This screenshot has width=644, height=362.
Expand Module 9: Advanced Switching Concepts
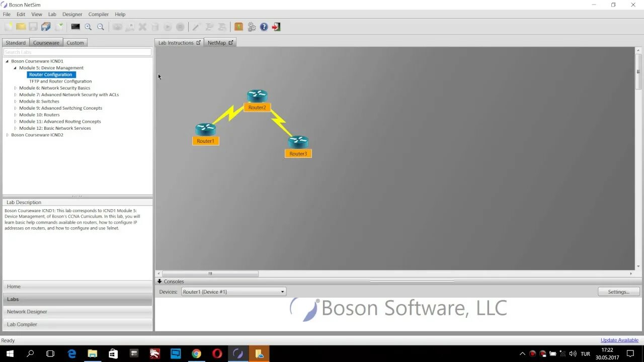click(x=15, y=108)
